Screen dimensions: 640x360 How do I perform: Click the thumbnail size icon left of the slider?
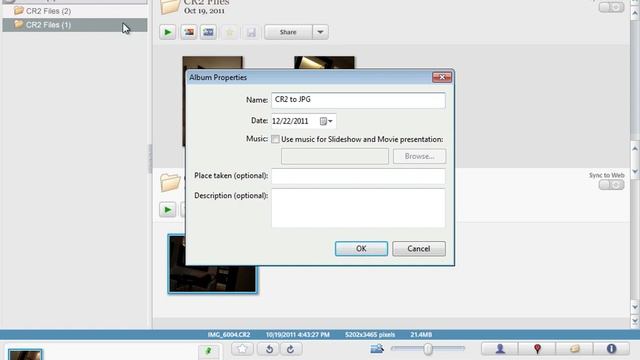click(377, 349)
